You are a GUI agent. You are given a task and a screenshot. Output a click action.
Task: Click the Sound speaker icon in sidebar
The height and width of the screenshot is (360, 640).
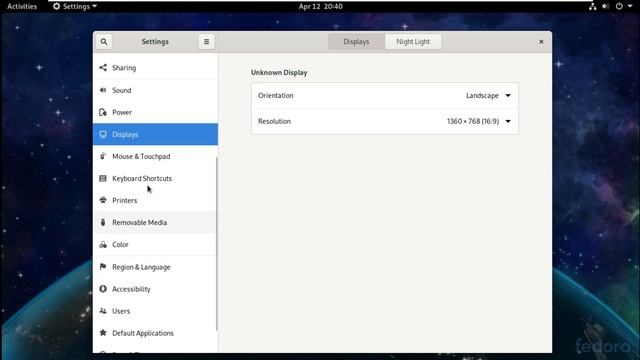click(103, 90)
